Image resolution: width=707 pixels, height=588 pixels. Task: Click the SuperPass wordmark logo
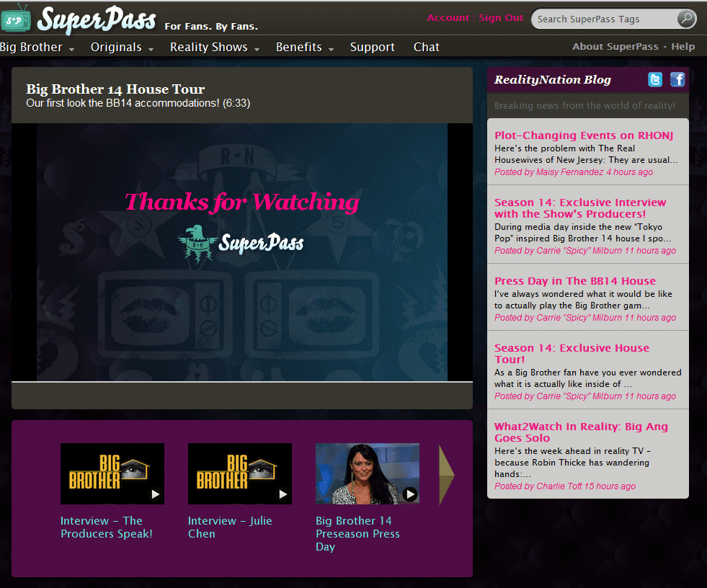click(x=97, y=20)
